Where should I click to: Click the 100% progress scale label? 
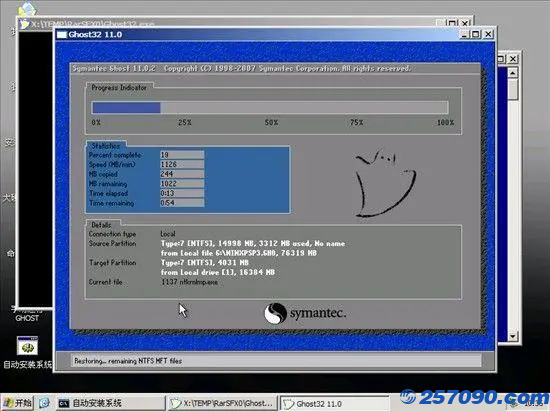[x=445, y=122]
